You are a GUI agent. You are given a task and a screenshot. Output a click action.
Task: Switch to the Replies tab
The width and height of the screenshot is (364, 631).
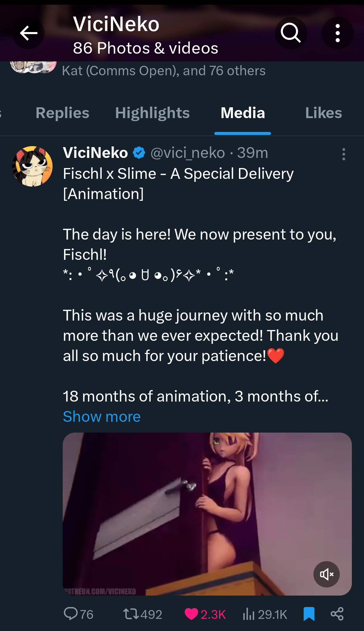[62, 113]
